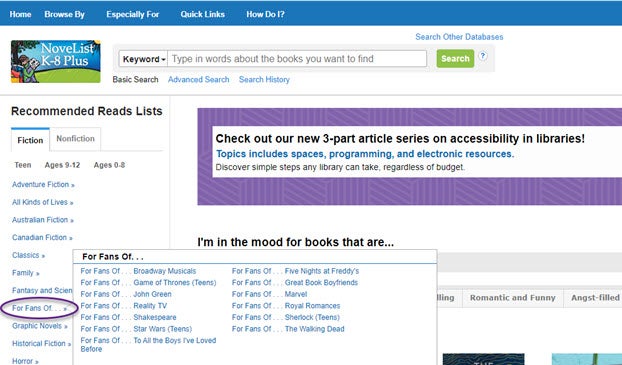Expand the Horror list
The width and height of the screenshot is (622, 365).
click(x=25, y=361)
